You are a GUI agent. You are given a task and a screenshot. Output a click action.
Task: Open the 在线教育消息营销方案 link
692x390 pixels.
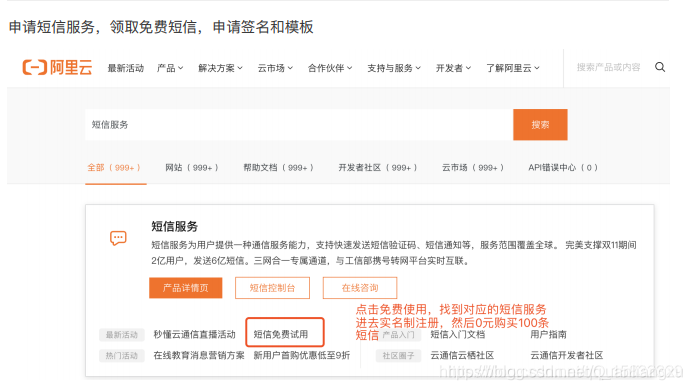coord(199,355)
